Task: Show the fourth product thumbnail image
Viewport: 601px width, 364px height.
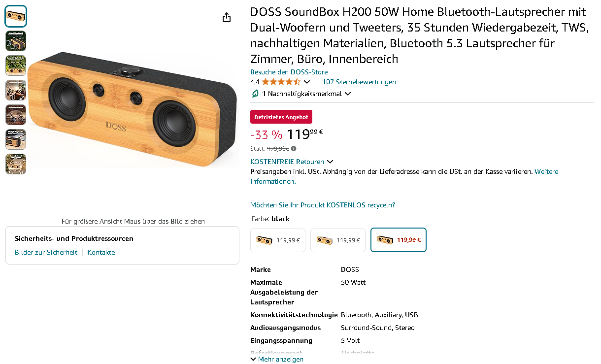Action: 16,90
